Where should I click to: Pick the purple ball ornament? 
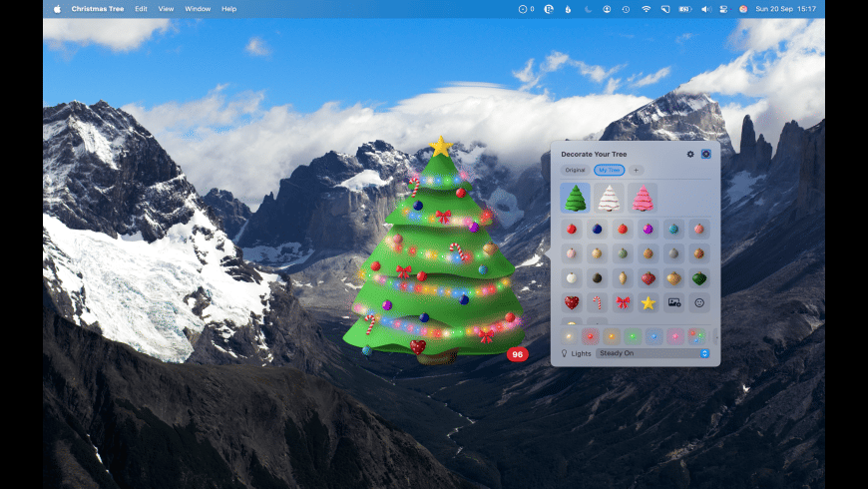(648, 229)
